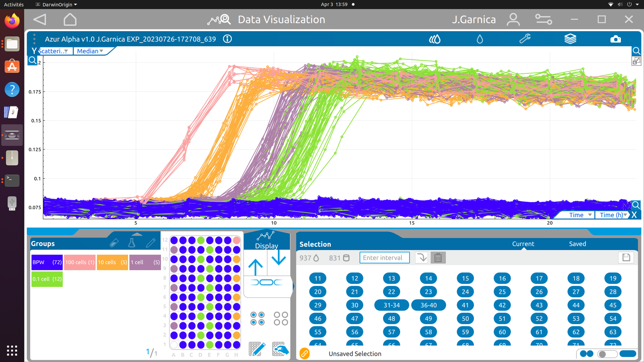
Task: Switch to the Current selection tab
Action: click(x=523, y=244)
